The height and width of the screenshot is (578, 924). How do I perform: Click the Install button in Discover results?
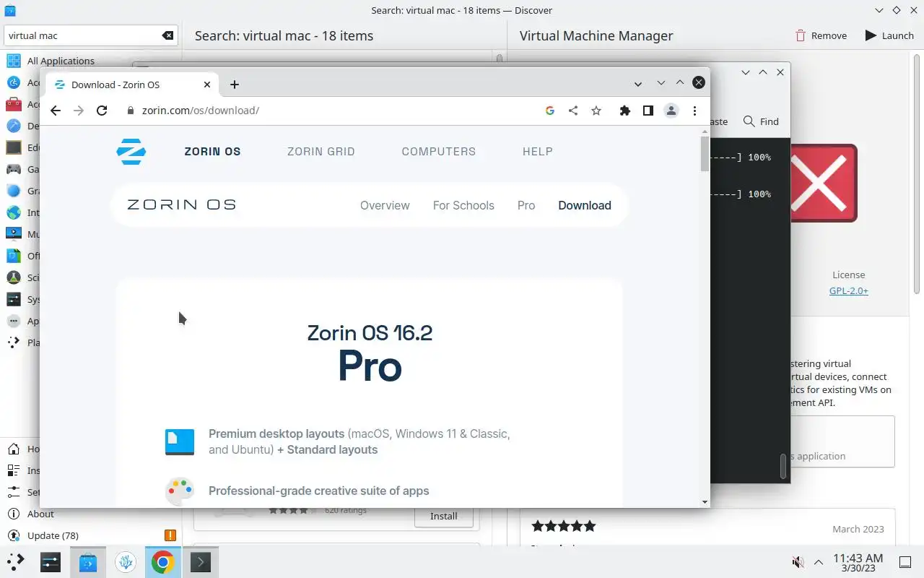click(444, 516)
